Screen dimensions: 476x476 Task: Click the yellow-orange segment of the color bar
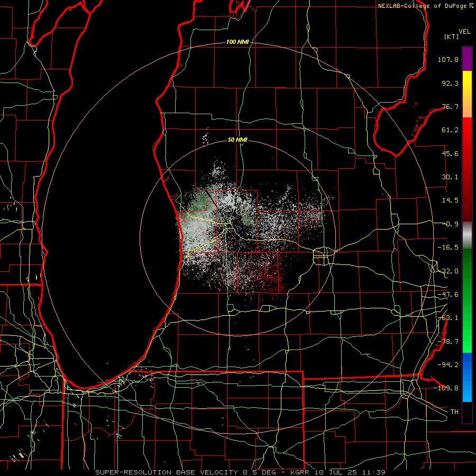[x=467, y=94]
